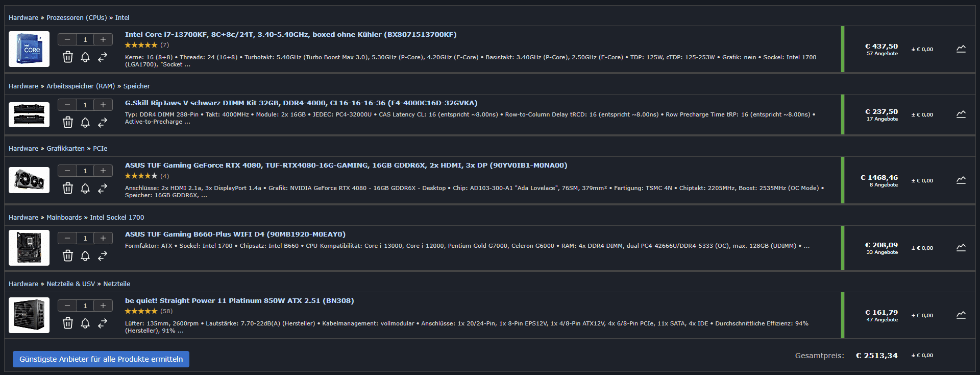This screenshot has height=375, width=980.
Task: Delete the Intel Core i7-13700KF from list
Action: [x=68, y=57]
